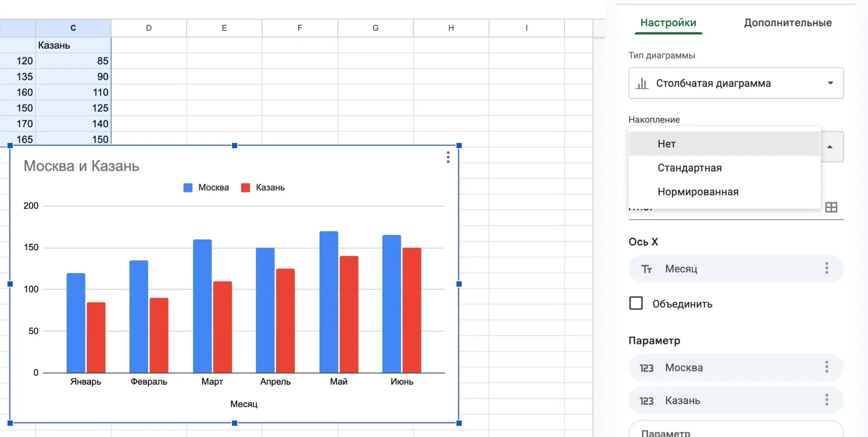
Task: Click the text type icon beside Месяц
Action: tap(646, 269)
